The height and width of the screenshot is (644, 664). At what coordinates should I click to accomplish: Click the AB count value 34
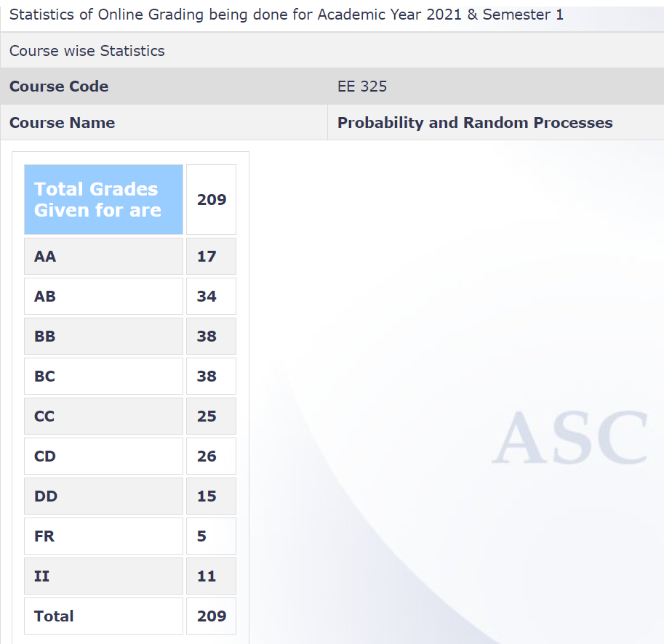tap(211, 297)
